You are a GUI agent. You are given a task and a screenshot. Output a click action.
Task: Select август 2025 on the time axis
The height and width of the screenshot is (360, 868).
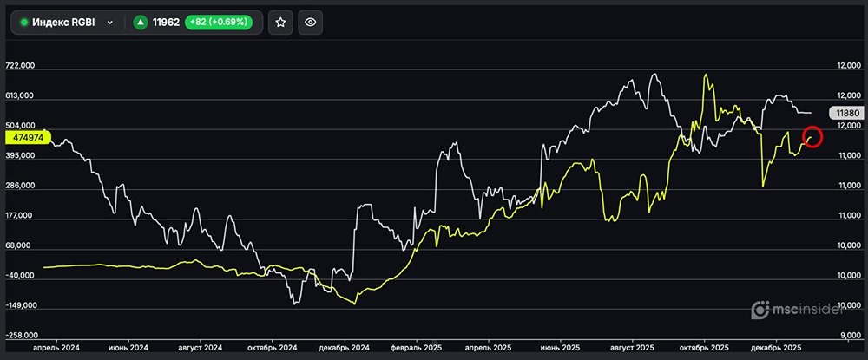(x=632, y=347)
